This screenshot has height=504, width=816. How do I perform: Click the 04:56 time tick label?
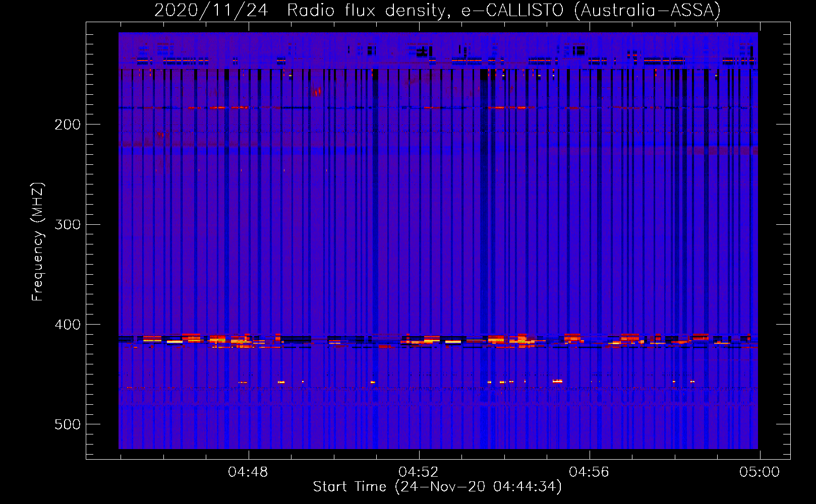(589, 472)
